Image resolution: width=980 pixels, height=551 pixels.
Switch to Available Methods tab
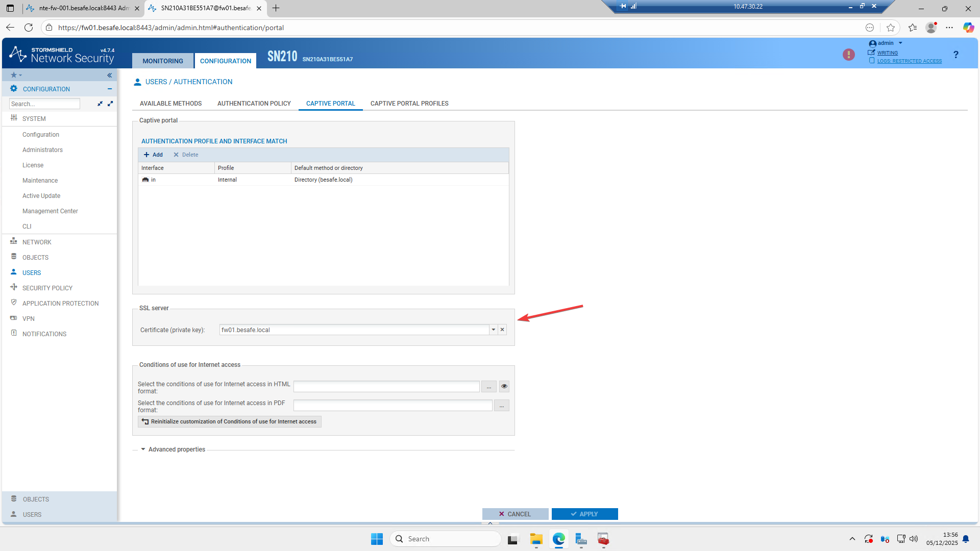click(170, 104)
